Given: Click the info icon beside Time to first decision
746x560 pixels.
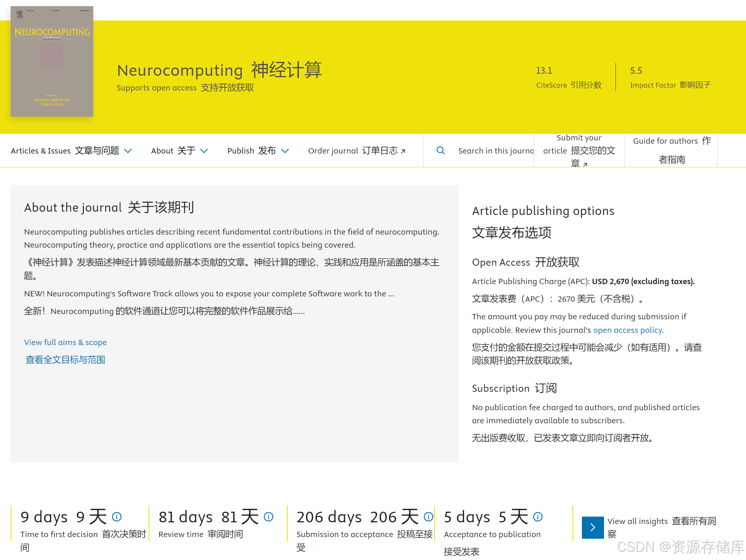Looking at the screenshot, I should [x=117, y=517].
